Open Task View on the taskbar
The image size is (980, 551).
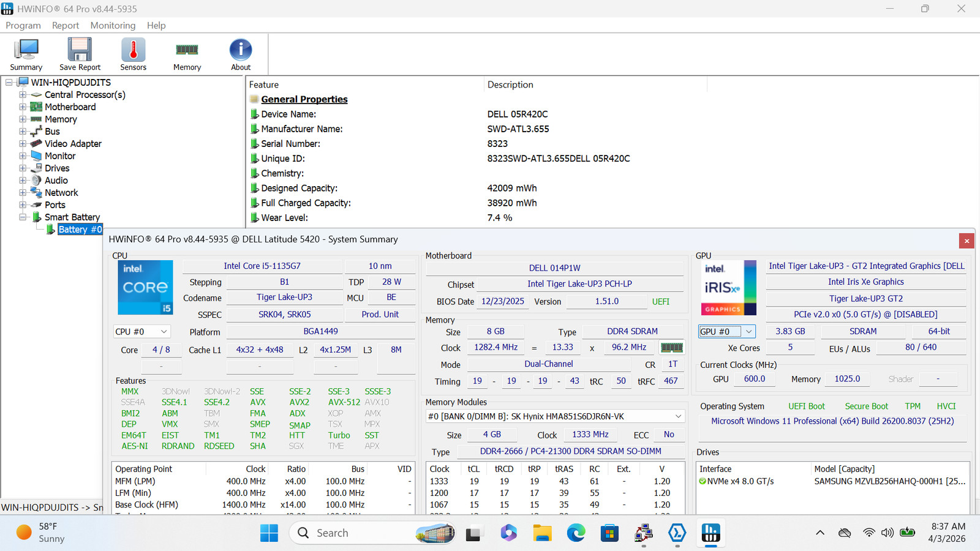[473, 533]
